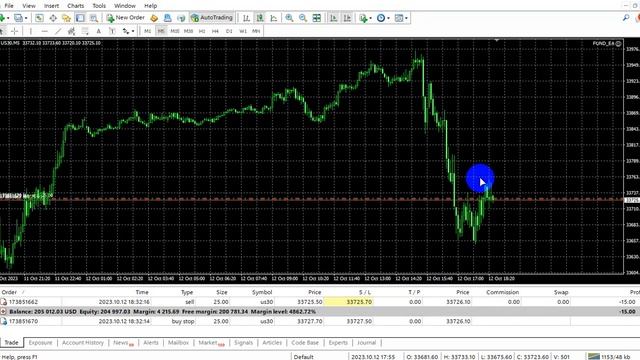Switch to the Journal tab
The width and height of the screenshot is (640, 360).
pos(367,343)
